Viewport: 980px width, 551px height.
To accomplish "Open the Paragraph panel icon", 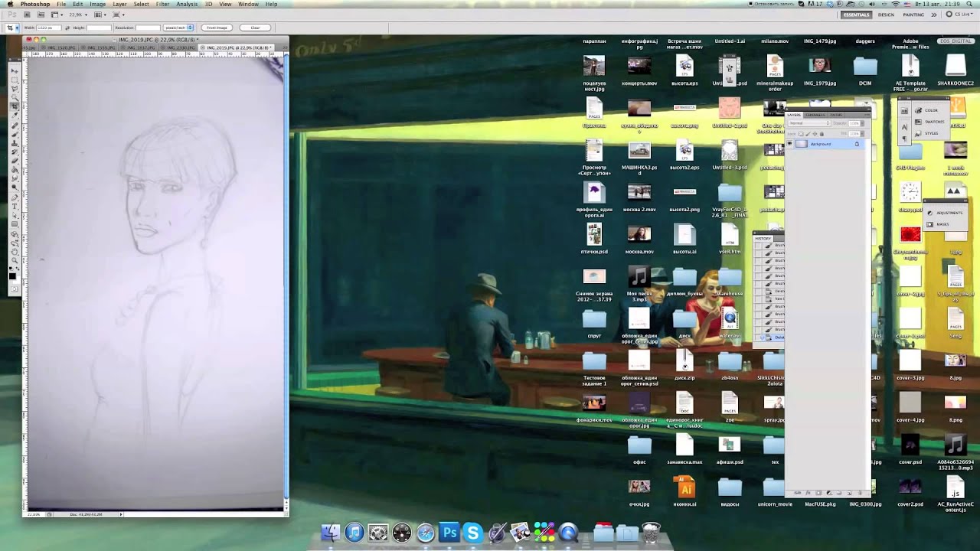I will point(904,139).
